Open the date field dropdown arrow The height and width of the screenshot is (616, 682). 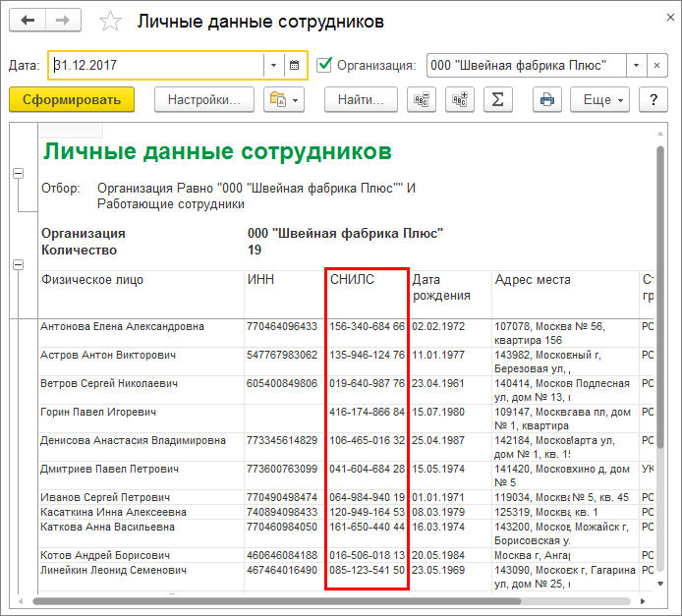pos(273,65)
